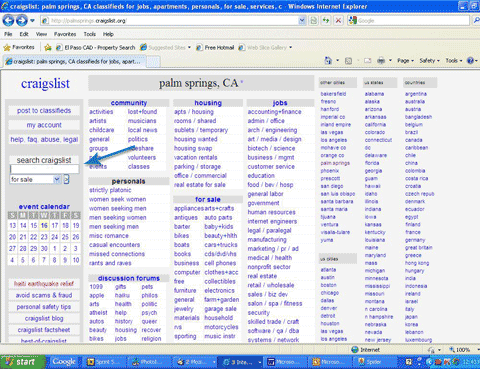Open strictly platonic personals link
480x369 pixels.
click(x=110, y=190)
